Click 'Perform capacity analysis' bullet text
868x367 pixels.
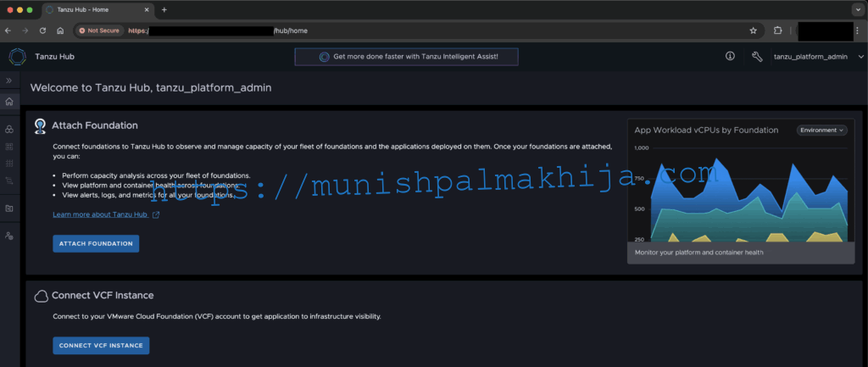click(156, 175)
